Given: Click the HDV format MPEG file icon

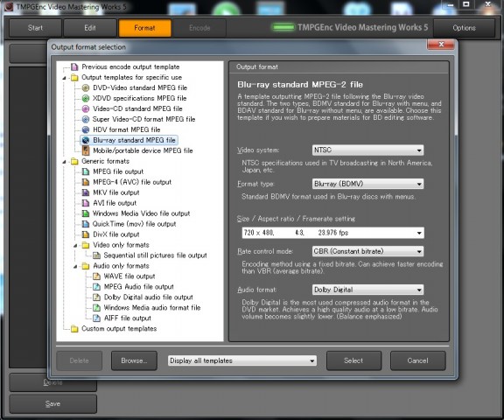Looking at the screenshot, I should click(x=86, y=129).
